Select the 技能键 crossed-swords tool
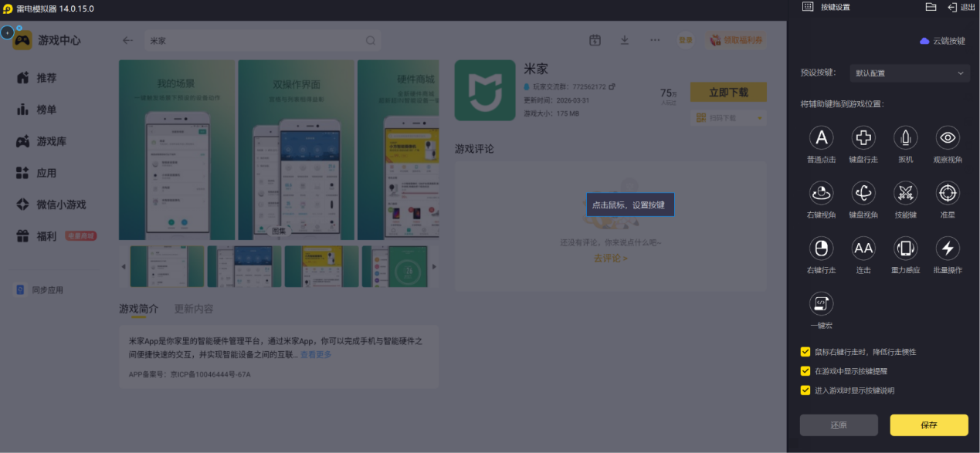980x453 pixels. (905, 193)
